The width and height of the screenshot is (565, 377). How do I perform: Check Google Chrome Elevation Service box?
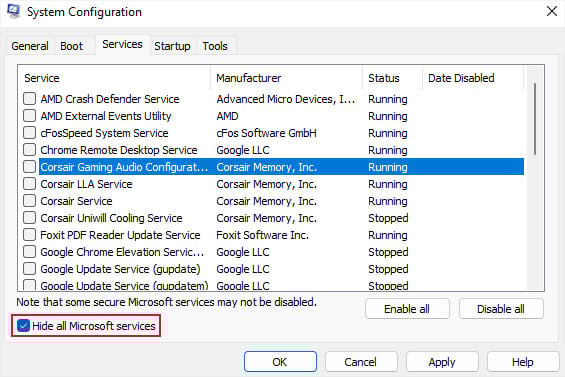(x=30, y=252)
